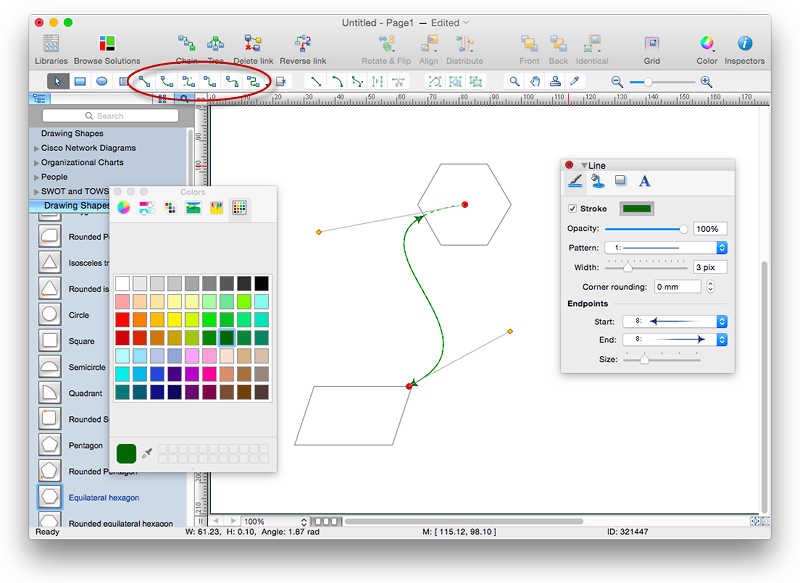Open the Color panel from the toolbar

coord(706,45)
